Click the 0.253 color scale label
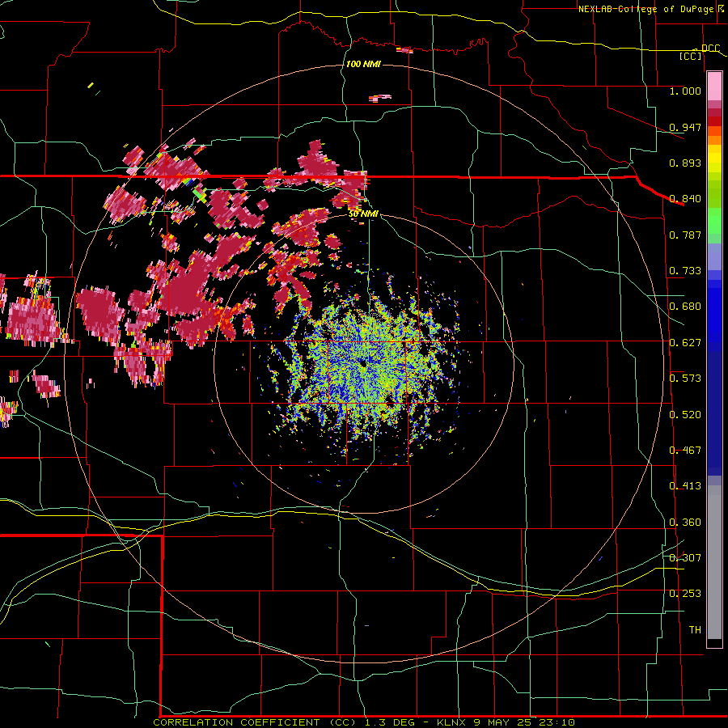Screen dimensions: 728x728 [685, 594]
